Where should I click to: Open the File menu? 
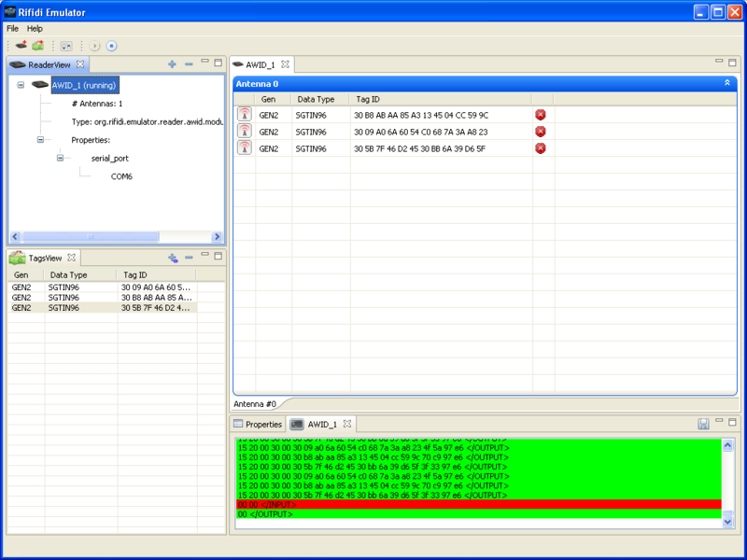pyautogui.click(x=13, y=29)
